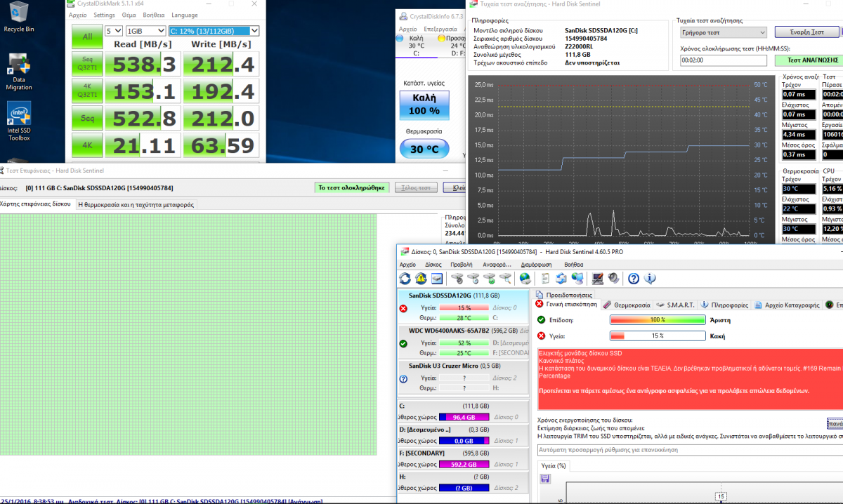Screen dimensions: 843x504
Task: Select the Χάρτης επιφάνειας δίσκου tab
Action: point(36,204)
